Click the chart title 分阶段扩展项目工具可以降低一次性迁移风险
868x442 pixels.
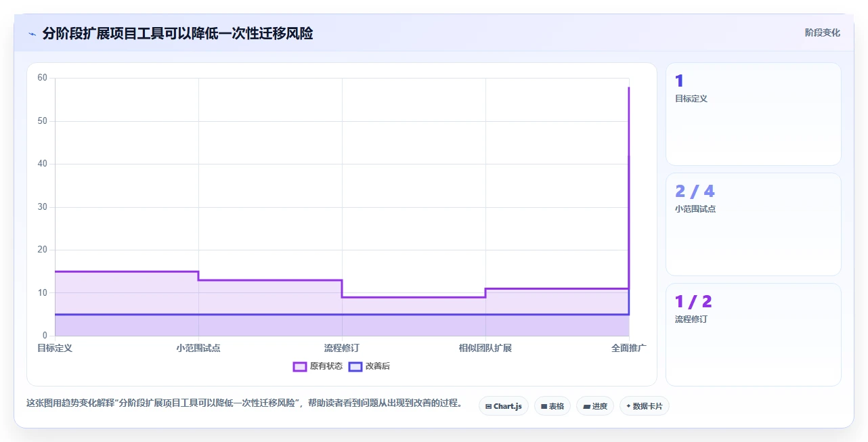(x=177, y=33)
